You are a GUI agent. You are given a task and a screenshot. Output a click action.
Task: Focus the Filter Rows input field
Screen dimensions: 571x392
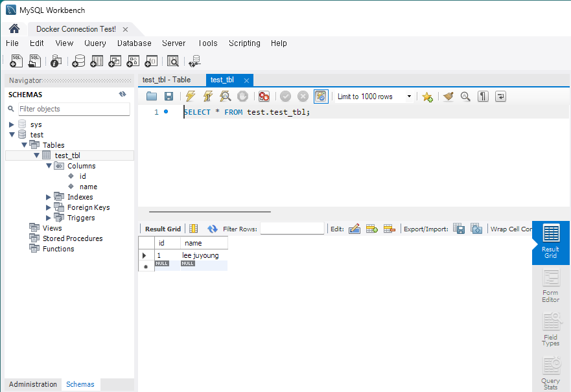coord(292,229)
